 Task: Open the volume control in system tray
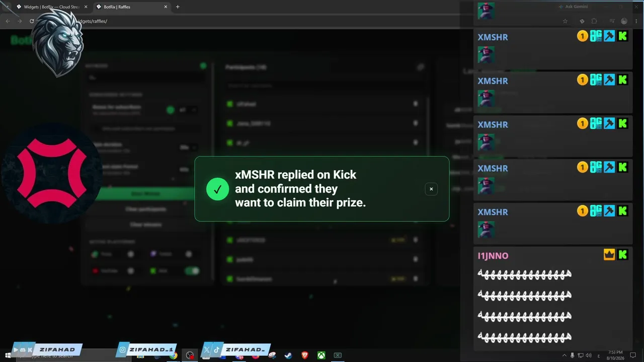click(x=588, y=355)
